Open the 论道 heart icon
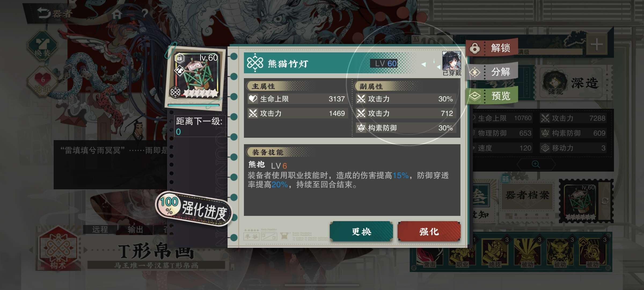This screenshot has width=644, height=290. pos(42,82)
